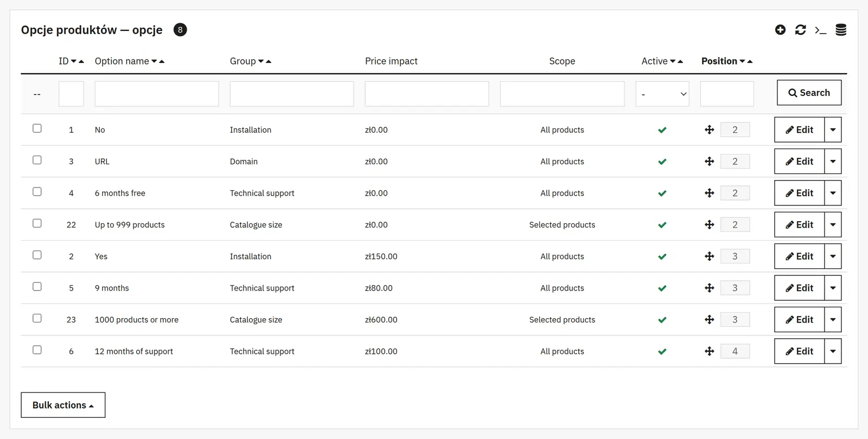Edit the Up to 999 products option
Viewport: 868px width, 439px height.
coord(799,225)
